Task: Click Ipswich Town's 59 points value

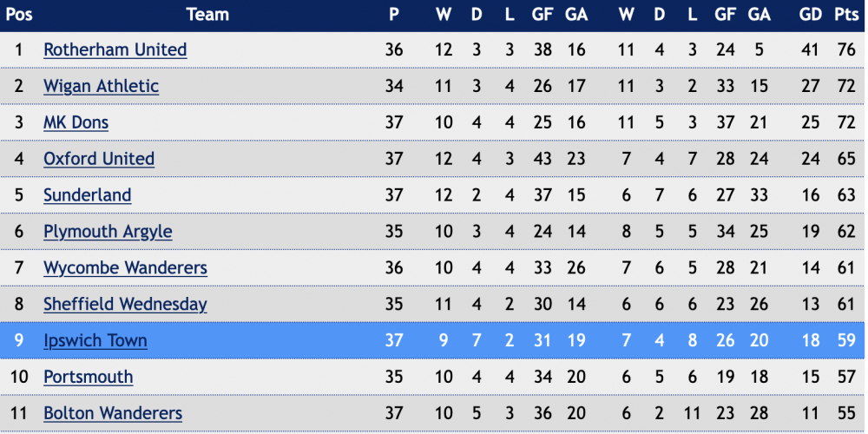Action: pyautogui.click(x=846, y=340)
